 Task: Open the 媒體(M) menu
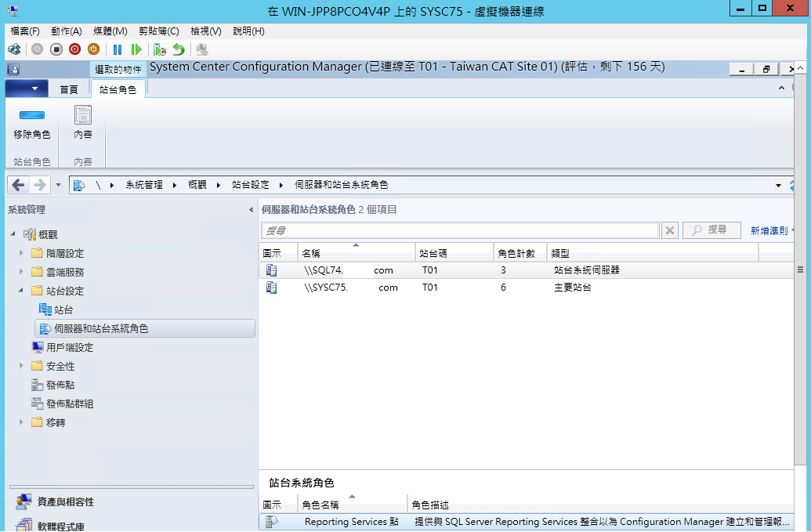pyautogui.click(x=110, y=31)
